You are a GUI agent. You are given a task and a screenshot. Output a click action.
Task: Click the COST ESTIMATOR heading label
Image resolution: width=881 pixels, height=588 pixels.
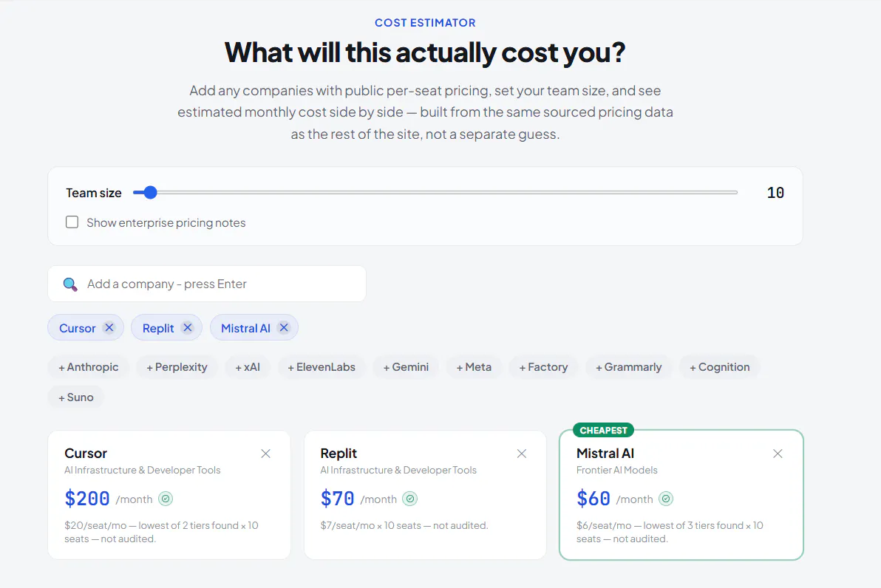tap(425, 22)
